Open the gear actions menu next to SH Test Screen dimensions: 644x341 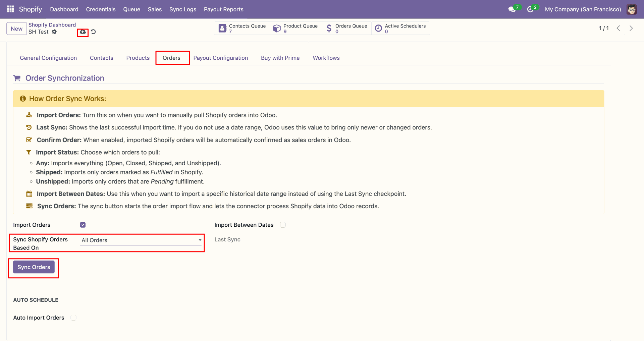coord(54,32)
